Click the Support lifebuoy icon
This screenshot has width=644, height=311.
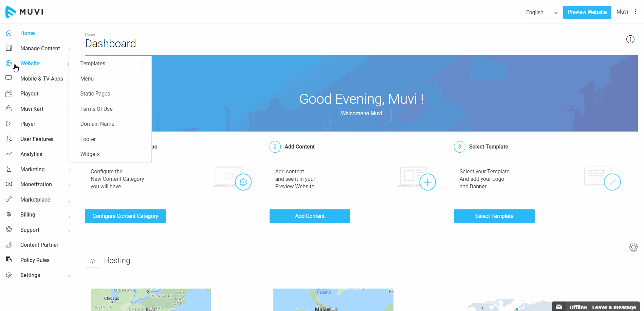[9, 229]
